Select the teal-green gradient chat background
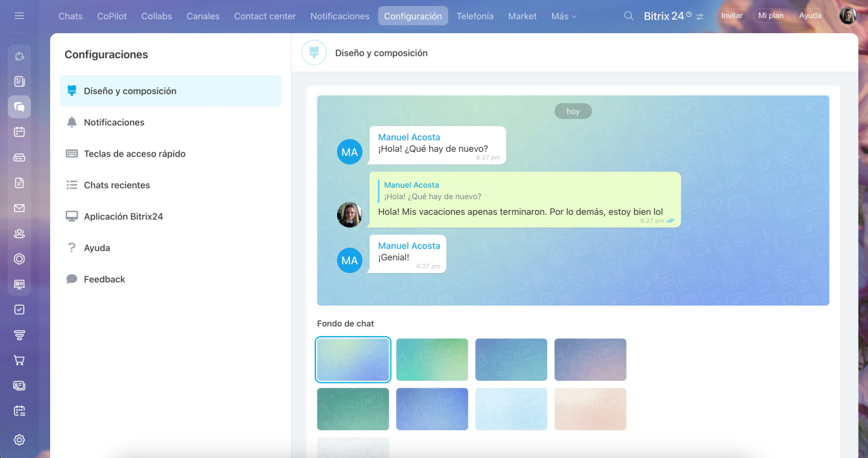Screen dimensions: 868x458 (432, 360)
